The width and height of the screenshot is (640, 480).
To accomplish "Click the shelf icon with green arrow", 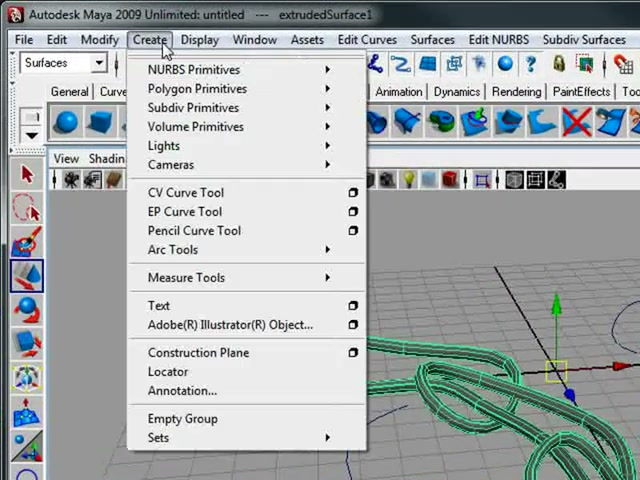I will pos(475,122).
